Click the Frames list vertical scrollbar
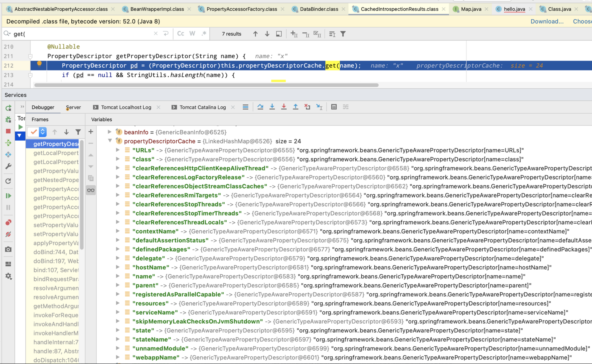This screenshot has width=592, height=364. pos(82,195)
